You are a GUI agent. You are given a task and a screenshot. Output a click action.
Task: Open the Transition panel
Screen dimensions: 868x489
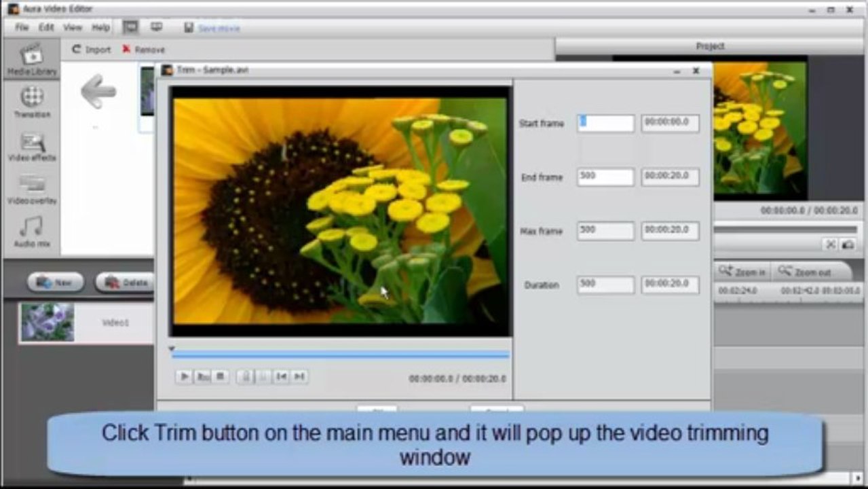[x=32, y=102]
